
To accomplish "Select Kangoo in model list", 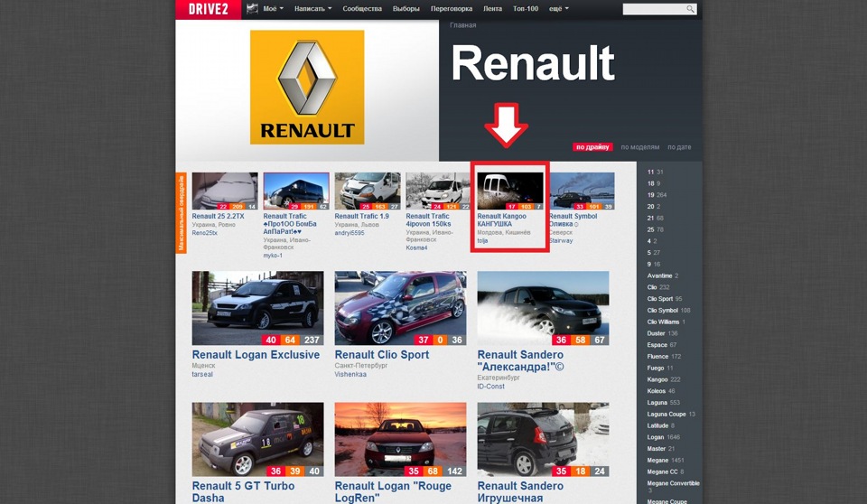I will click(657, 379).
